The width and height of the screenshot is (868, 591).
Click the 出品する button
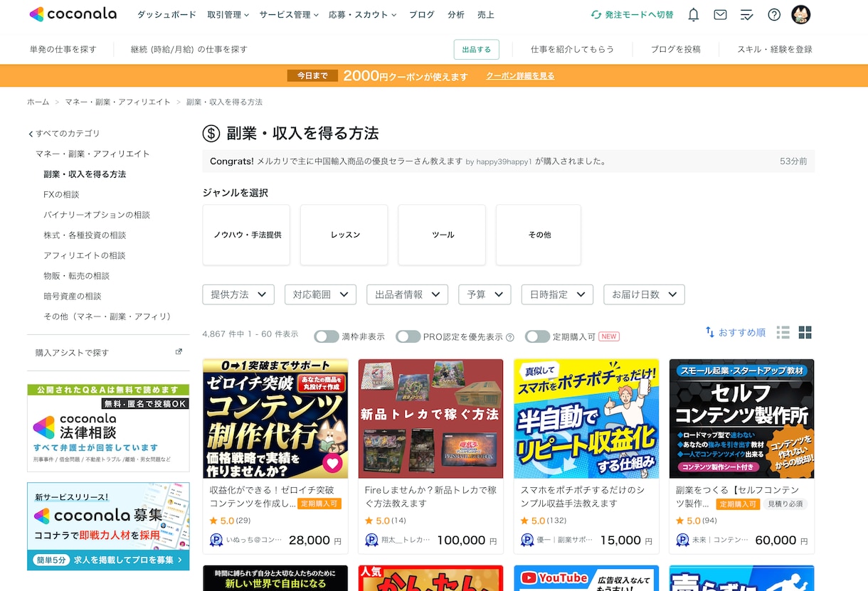pyautogui.click(x=477, y=49)
